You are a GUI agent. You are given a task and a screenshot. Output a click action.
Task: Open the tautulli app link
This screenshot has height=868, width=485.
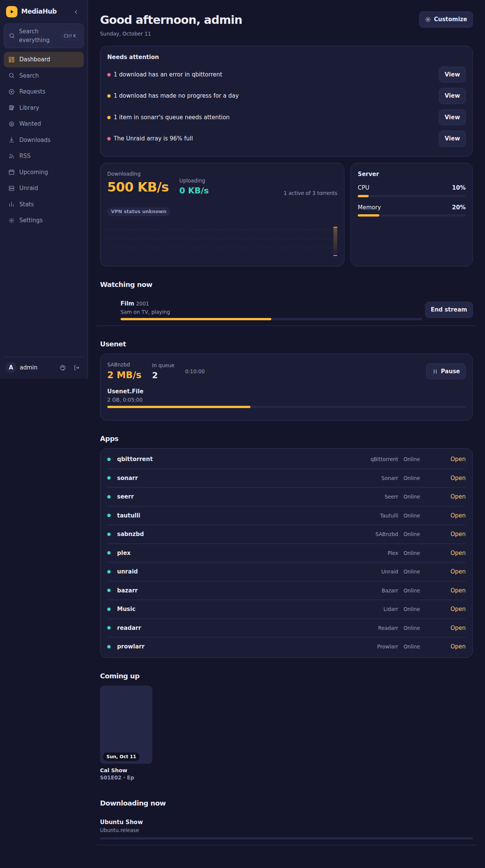tap(458, 516)
